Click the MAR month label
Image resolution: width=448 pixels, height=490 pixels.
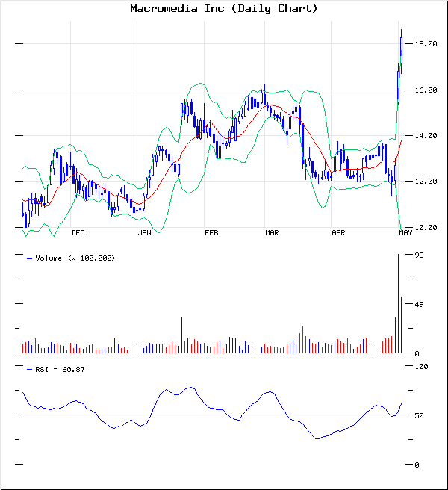pyautogui.click(x=272, y=233)
